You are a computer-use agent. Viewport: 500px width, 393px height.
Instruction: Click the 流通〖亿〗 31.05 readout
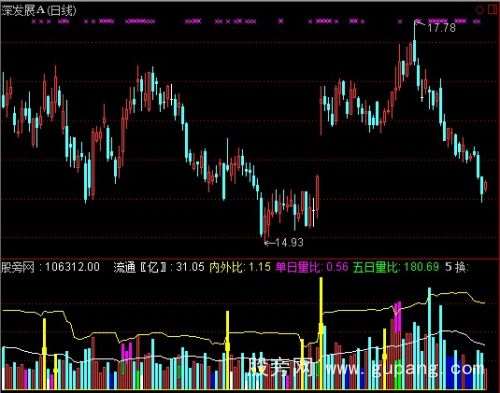pos(159,267)
